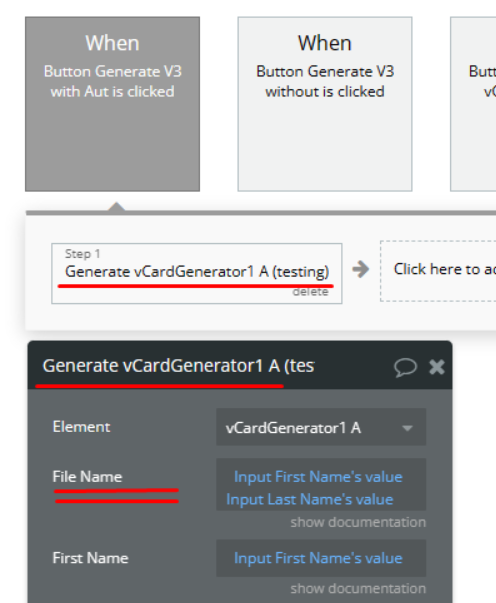Click the Element label in the panel
This screenshot has width=496, height=603.
click(x=82, y=427)
